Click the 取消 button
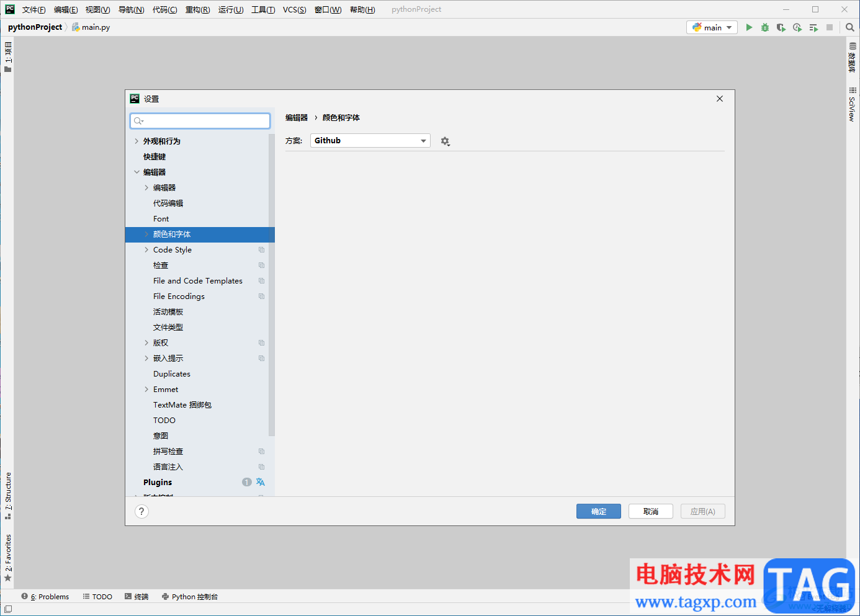The width and height of the screenshot is (860, 616). (651, 511)
